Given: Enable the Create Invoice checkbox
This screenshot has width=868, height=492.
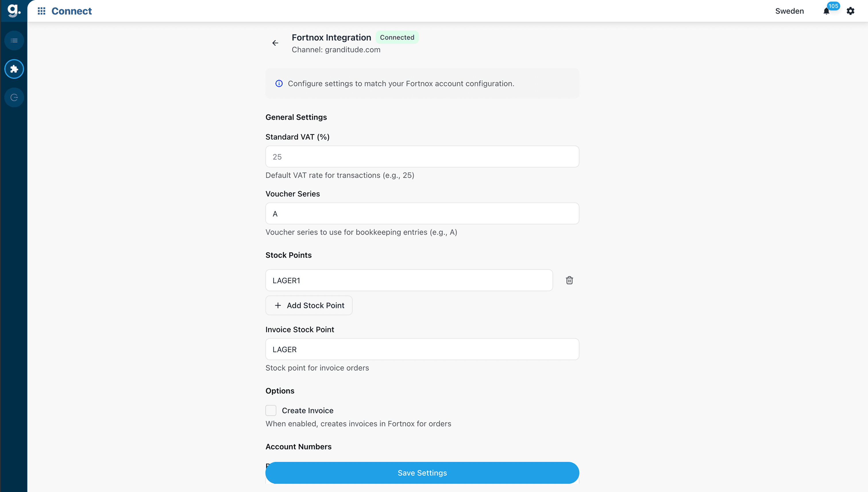Looking at the screenshot, I should 271,410.
